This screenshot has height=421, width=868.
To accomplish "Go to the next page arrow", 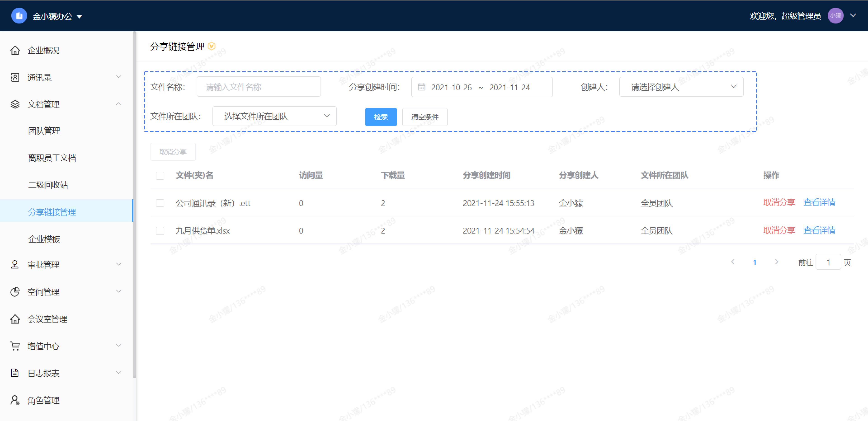I will (776, 262).
